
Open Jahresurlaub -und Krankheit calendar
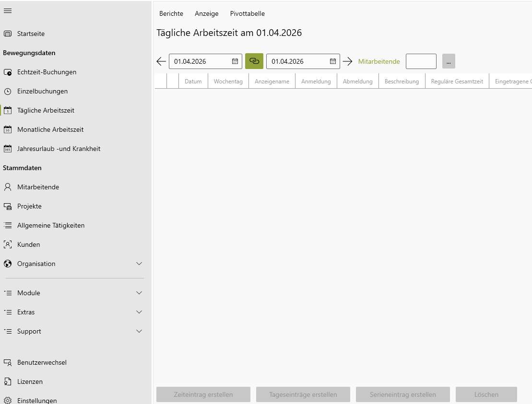tap(59, 149)
